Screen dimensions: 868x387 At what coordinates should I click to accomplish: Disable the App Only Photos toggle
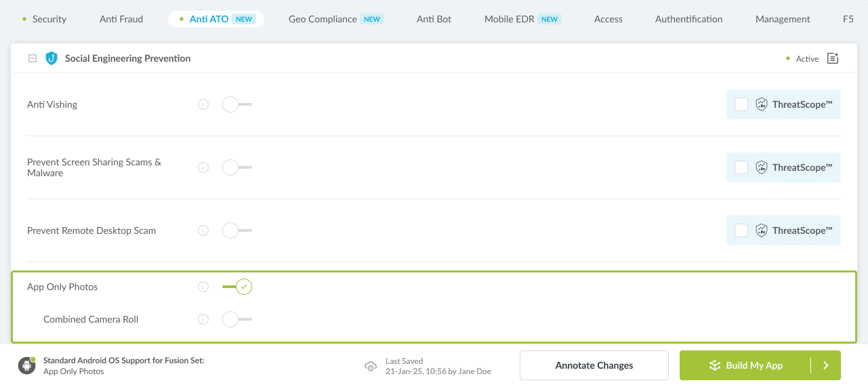238,287
